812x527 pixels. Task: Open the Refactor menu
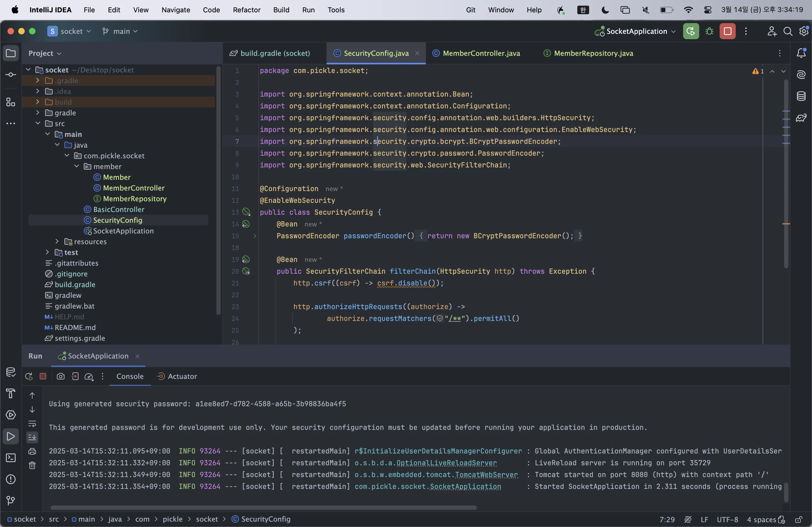246,10
